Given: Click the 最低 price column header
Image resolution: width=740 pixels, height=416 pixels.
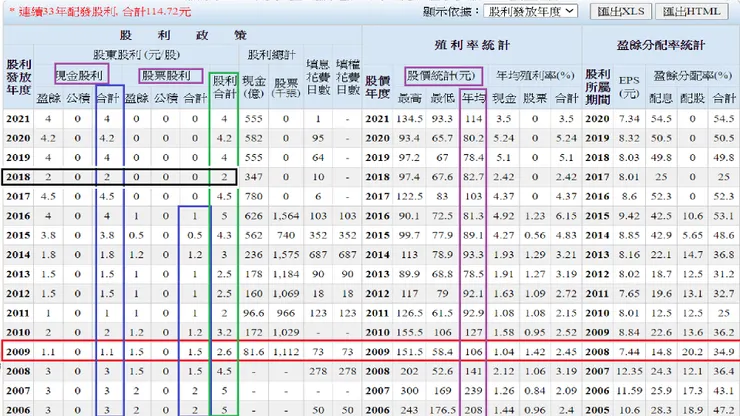Looking at the screenshot, I should click(x=442, y=98).
